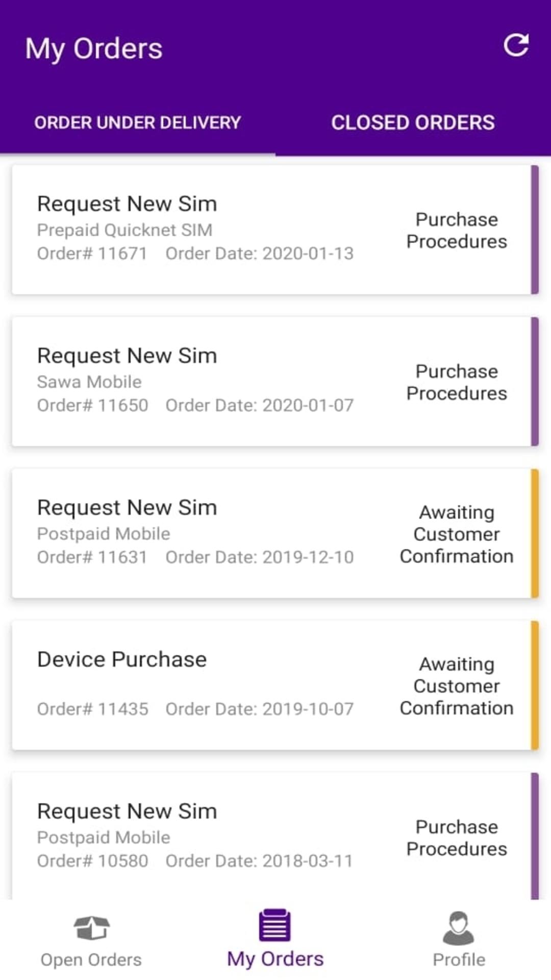
Task: Switch to Order Under Delivery tab
Action: click(x=138, y=123)
